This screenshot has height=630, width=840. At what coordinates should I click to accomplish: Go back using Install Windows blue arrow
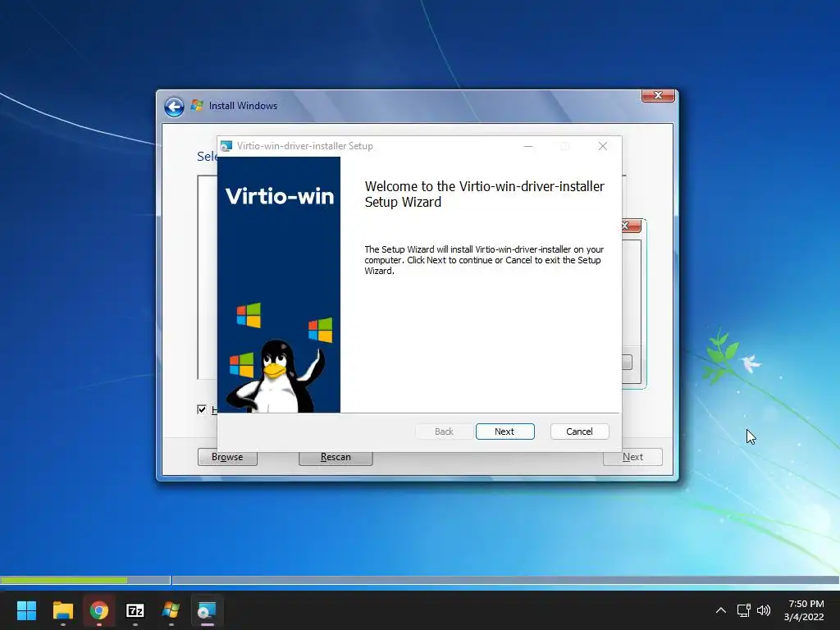[x=174, y=107]
